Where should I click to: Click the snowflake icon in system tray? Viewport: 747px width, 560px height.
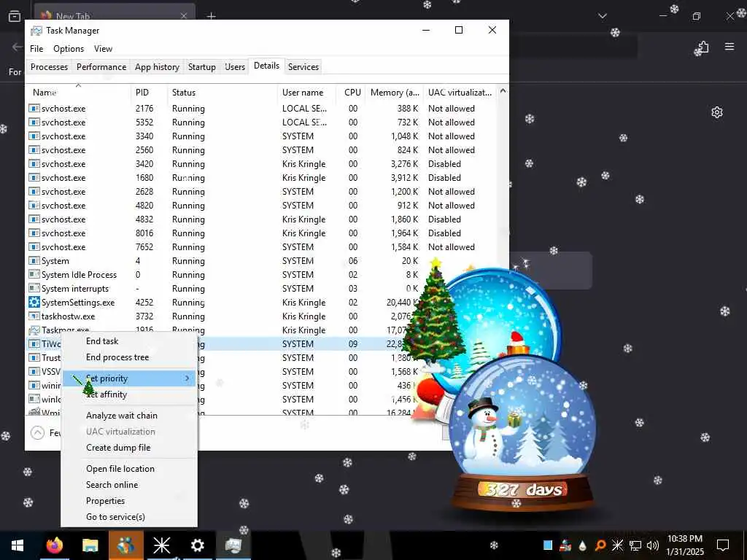coord(617,545)
